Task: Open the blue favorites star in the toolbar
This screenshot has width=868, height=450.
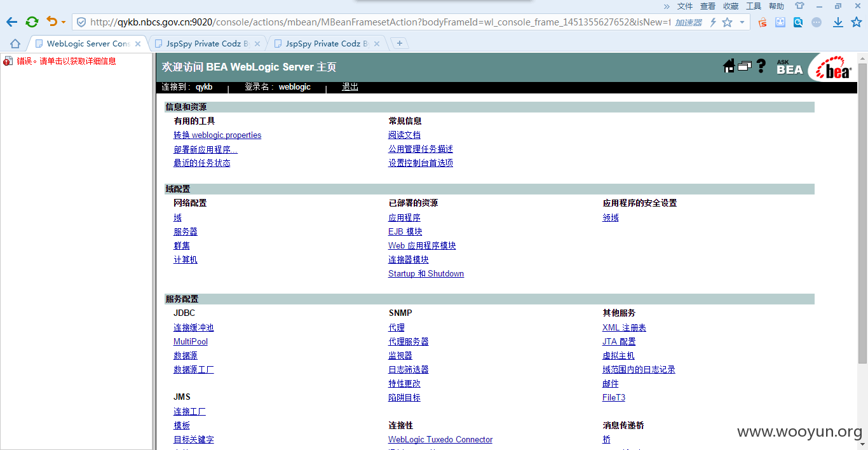Action: 857,22
